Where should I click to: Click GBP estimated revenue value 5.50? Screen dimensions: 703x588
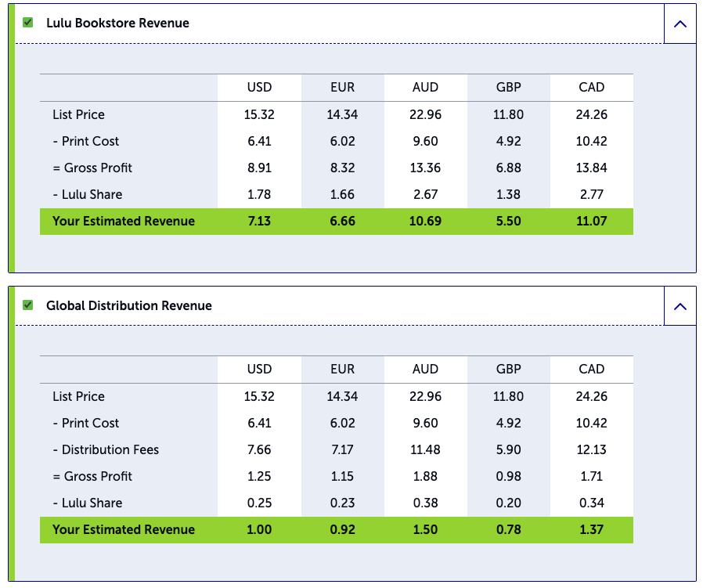tap(508, 221)
